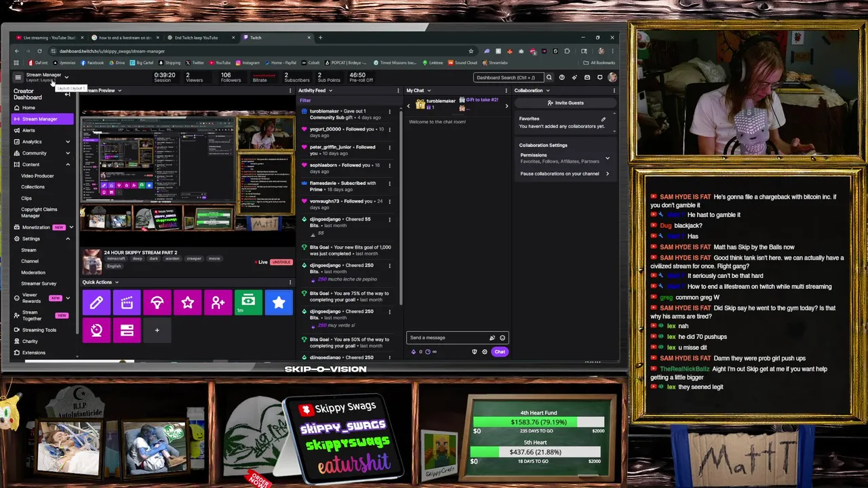Show previous chat leaderboard item arrow
The height and width of the screenshot is (488, 868).
click(409, 106)
